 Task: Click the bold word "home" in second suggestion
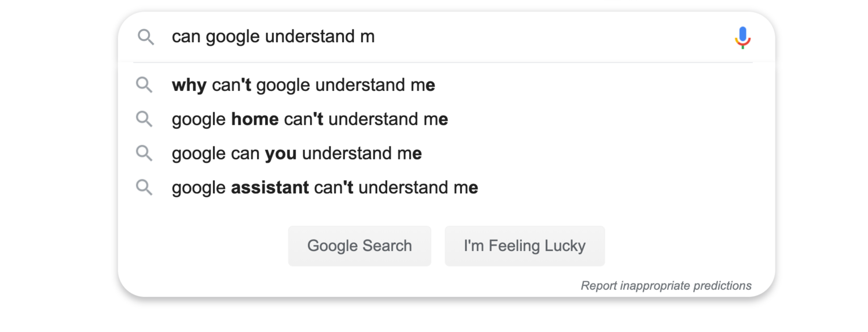click(255, 120)
